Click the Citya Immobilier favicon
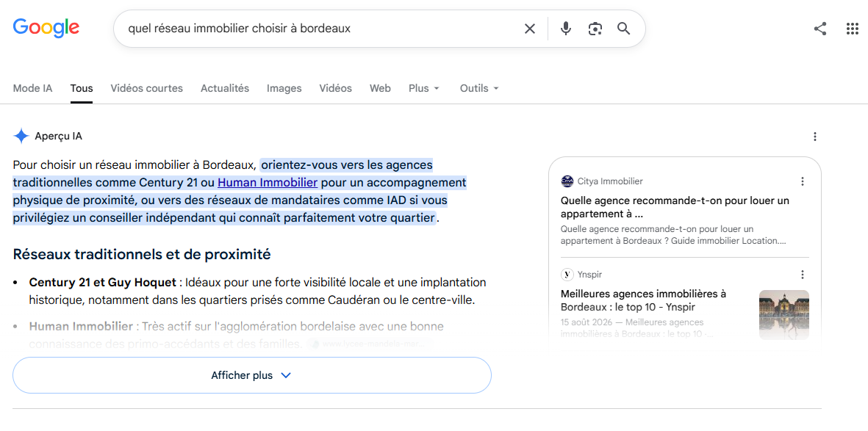 pyautogui.click(x=567, y=181)
